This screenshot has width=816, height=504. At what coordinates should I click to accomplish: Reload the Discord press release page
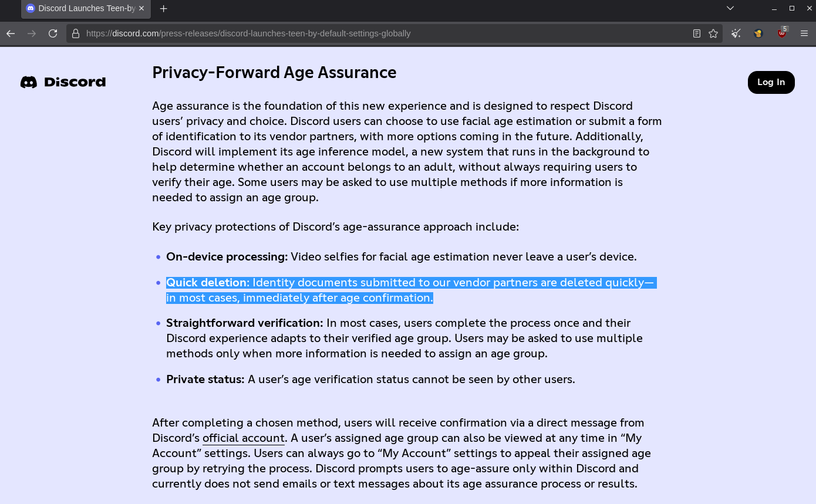pyautogui.click(x=53, y=33)
